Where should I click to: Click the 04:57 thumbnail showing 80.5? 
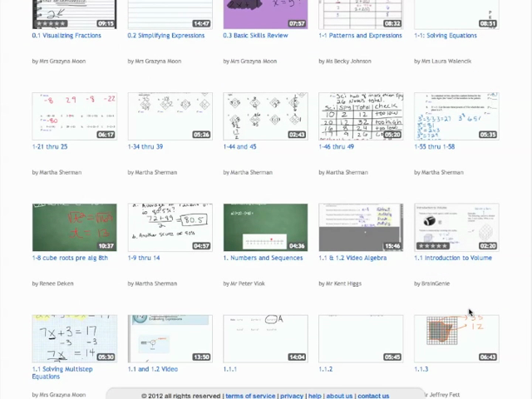pyautogui.click(x=170, y=228)
